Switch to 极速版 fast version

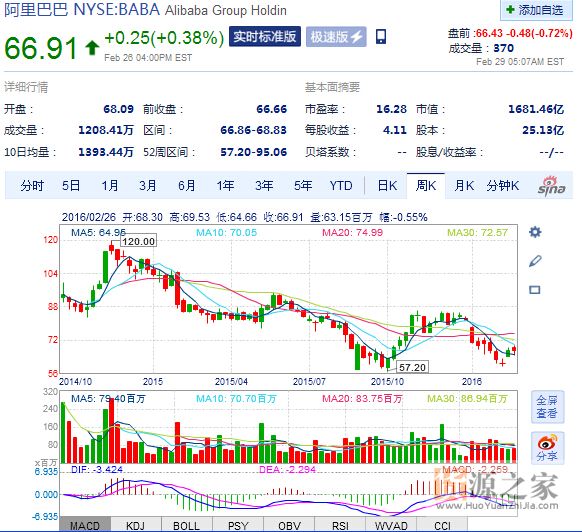336,36
